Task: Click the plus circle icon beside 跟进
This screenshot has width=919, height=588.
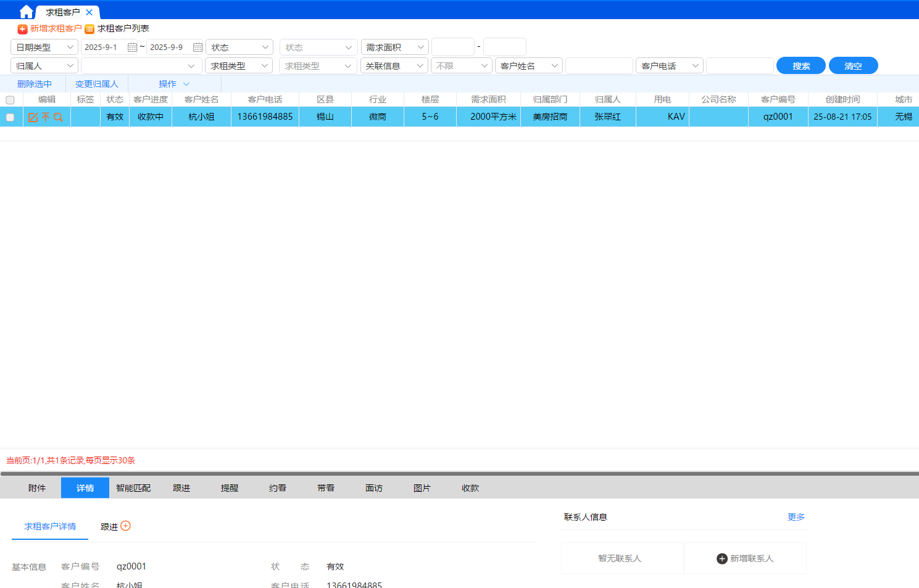Action: (x=126, y=526)
